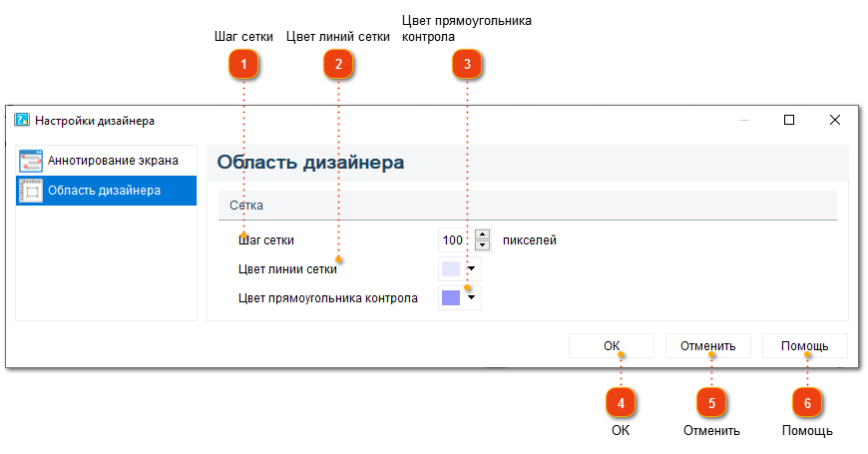Click the Отменить button
This screenshot has width=868, height=454.
point(708,346)
